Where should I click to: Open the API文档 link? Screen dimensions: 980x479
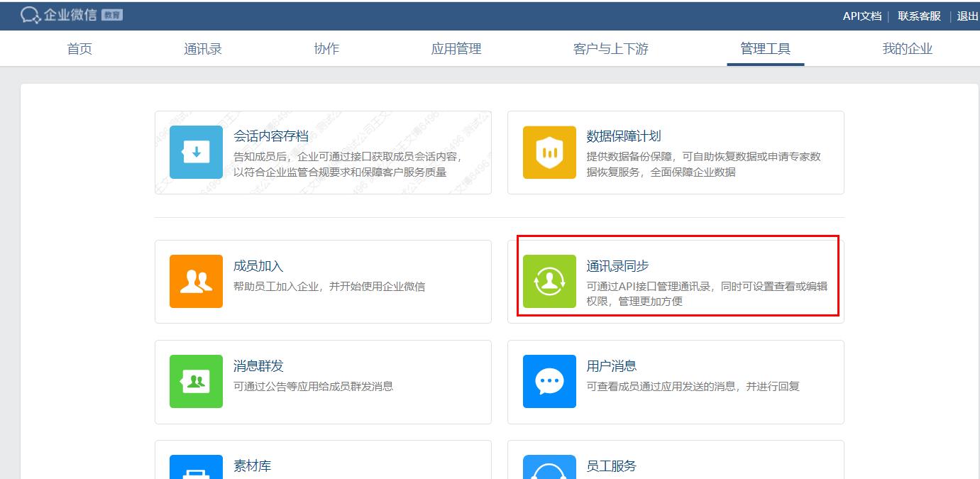click(x=862, y=16)
